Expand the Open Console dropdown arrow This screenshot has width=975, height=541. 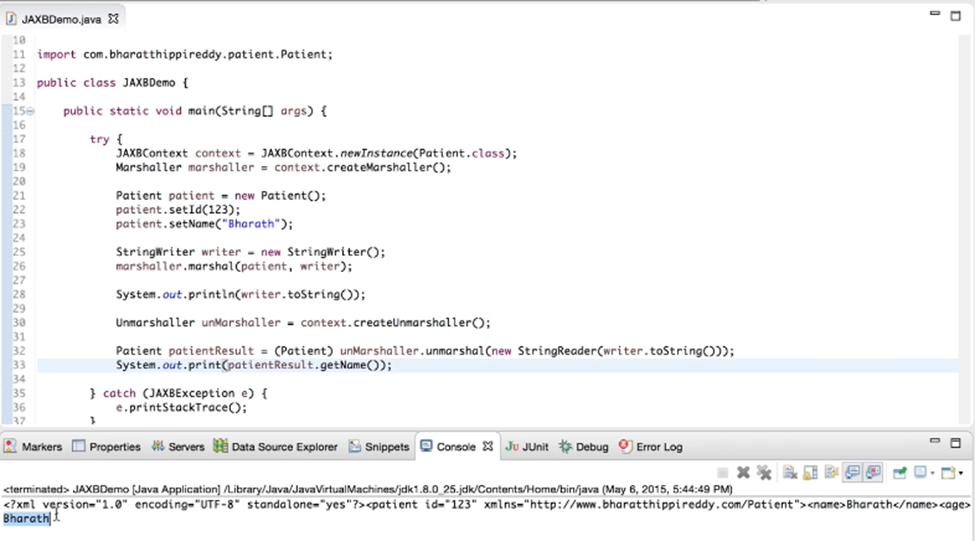pyautogui.click(x=960, y=473)
